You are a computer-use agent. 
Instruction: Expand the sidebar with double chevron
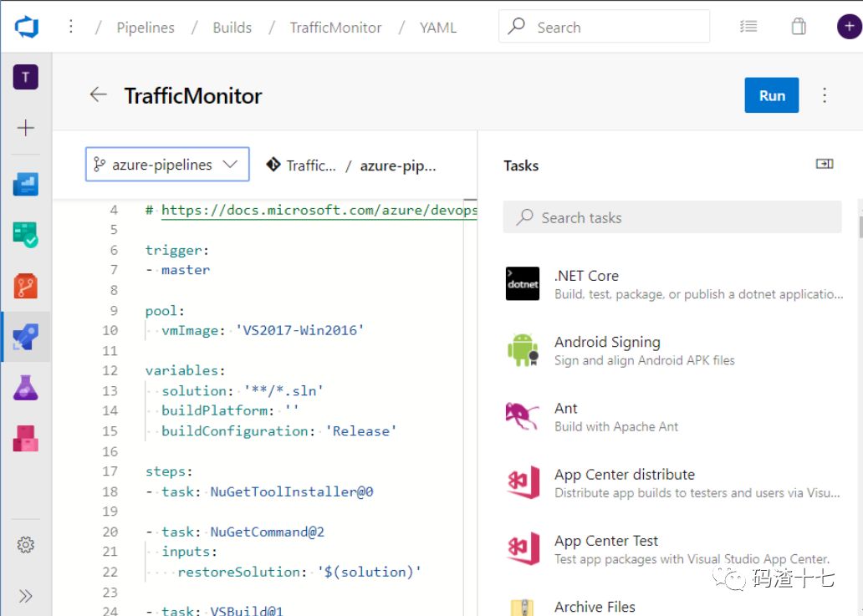(26, 596)
